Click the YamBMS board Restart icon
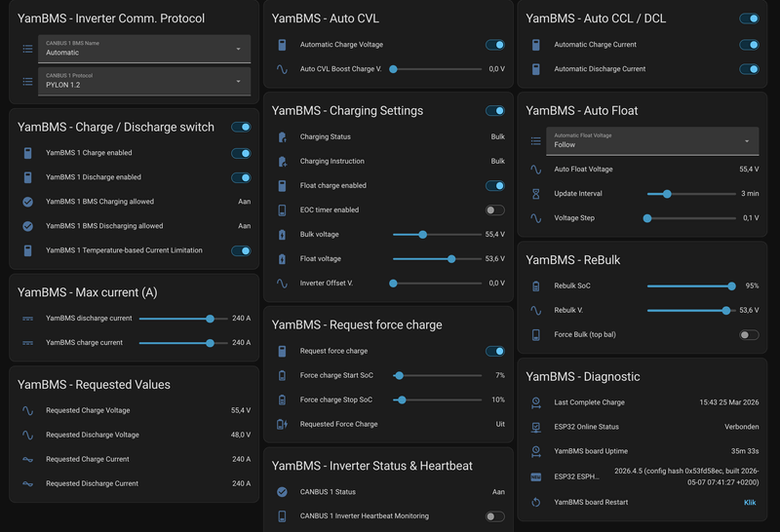 click(x=535, y=502)
